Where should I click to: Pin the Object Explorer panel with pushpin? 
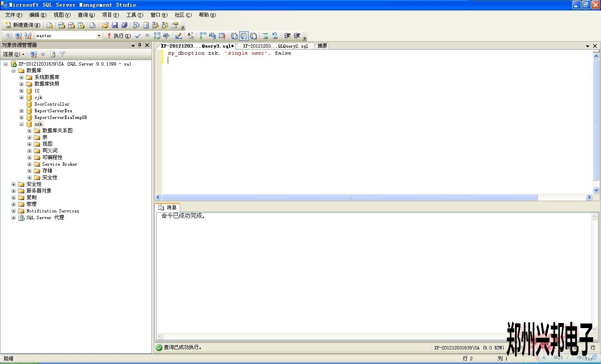click(x=140, y=45)
